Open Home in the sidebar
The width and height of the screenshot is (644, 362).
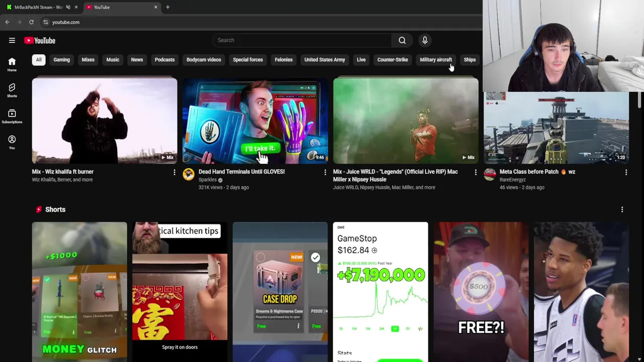tap(12, 64)
